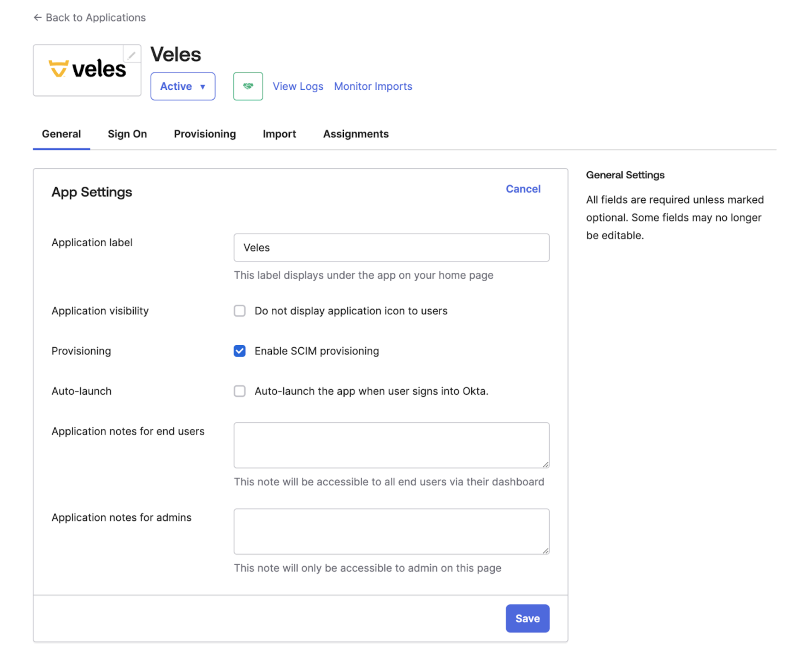Enable Auto-launch the app checkbox
Screen dimensions: 812x657
click(x=240, y=391)
